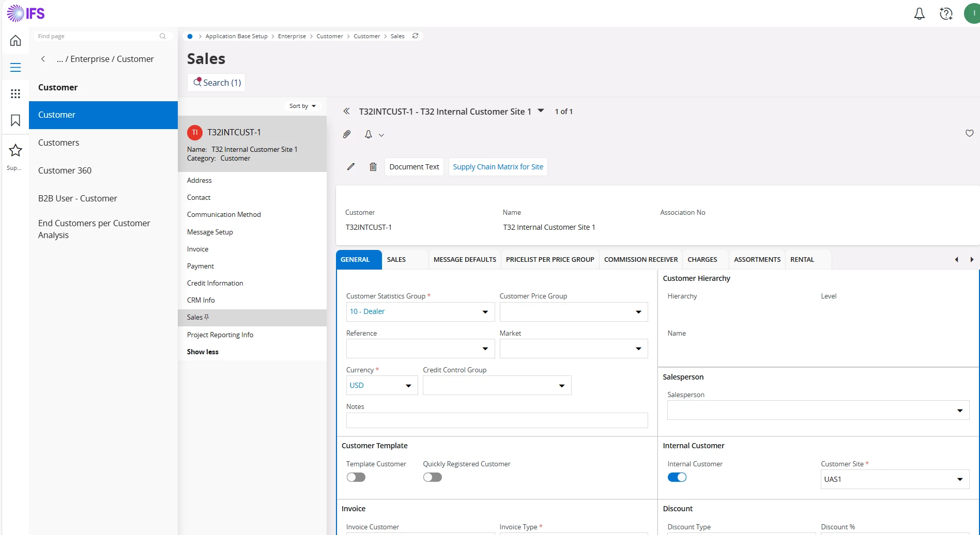Open attachments via paperclip icon
The image size is (980, 535).
pyautogui.click(x=347, y=134)
